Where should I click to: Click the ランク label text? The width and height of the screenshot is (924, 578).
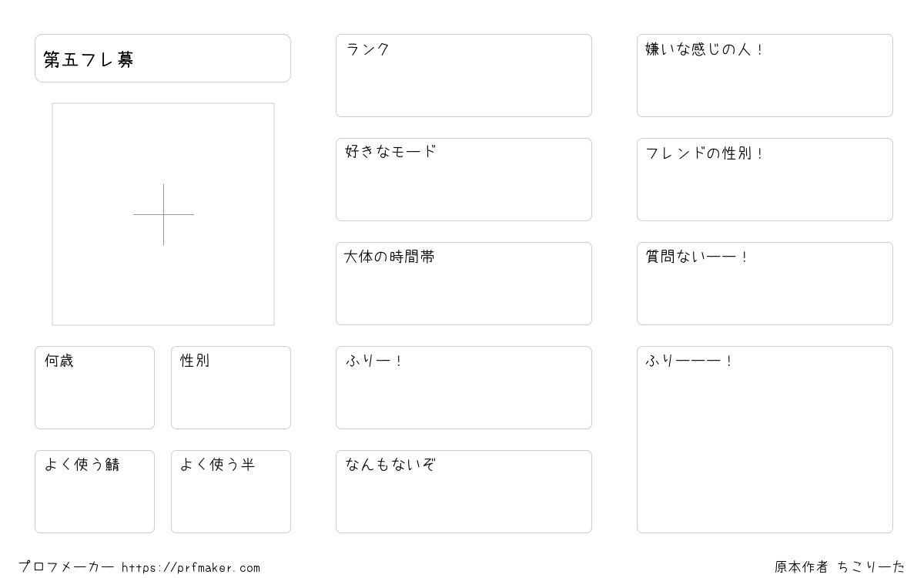[368, 49]
